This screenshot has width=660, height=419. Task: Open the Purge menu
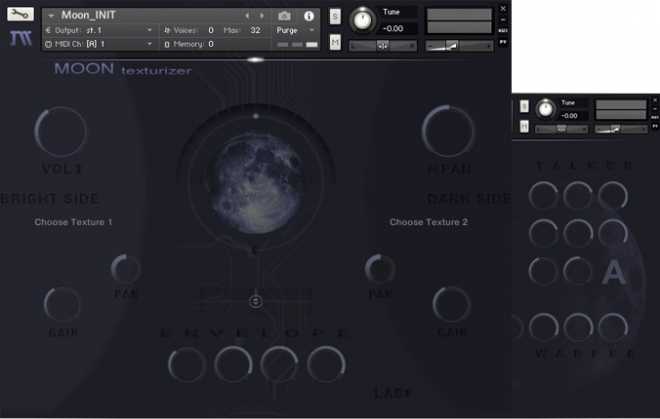[295, 30]
